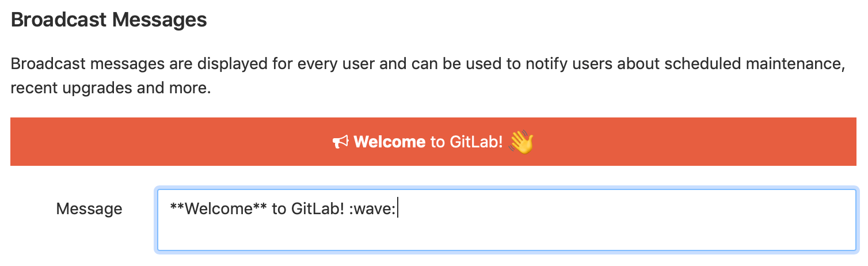Click the megaphone icon in the banner
Image resolution: width=868 pixels, height=266 pixels.
coord(340,142)
